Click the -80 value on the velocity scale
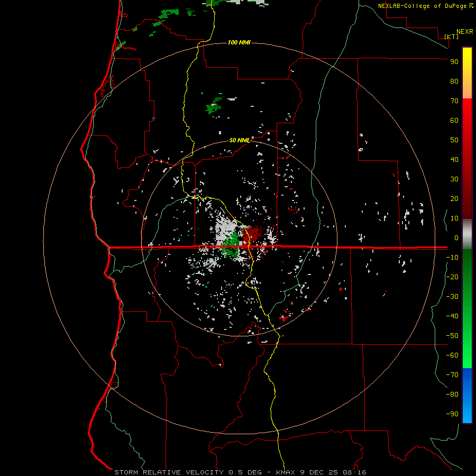Viewport: 476px width, 476px height. 452,395
